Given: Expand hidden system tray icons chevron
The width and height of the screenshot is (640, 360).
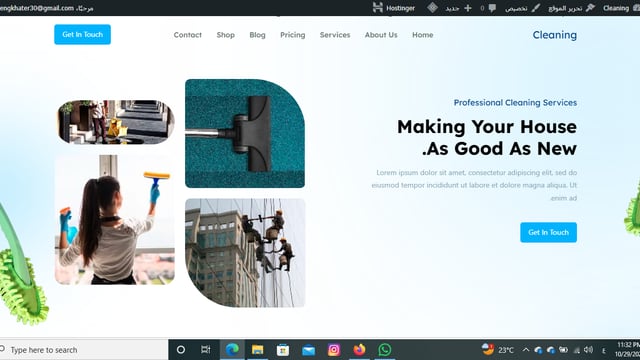Looking at the screenshot, I should pos(526,350).
